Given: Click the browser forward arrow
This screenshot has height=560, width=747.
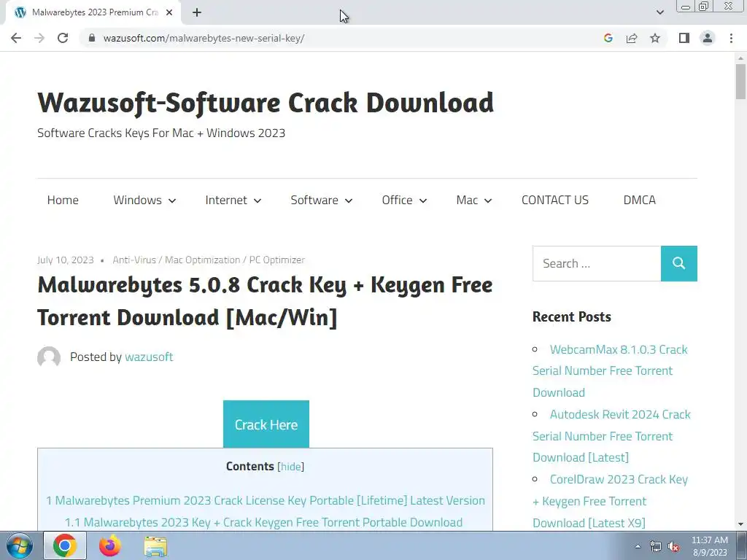Looking at the screenshot, I should (x=39, y=38).
